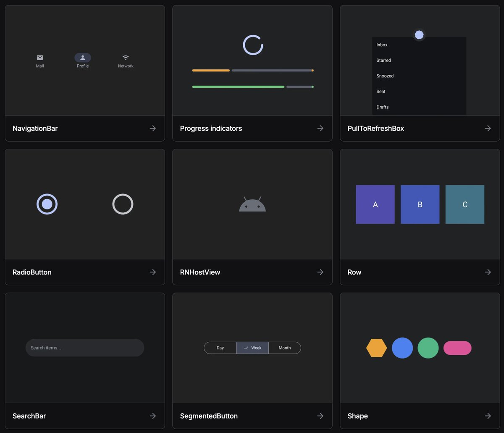
Task: Click the Android robot head icon
Action: (x=252, y=204)
